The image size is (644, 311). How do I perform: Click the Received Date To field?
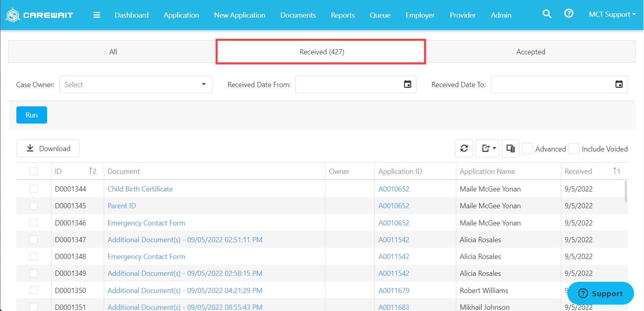click(x=559, y=84)
